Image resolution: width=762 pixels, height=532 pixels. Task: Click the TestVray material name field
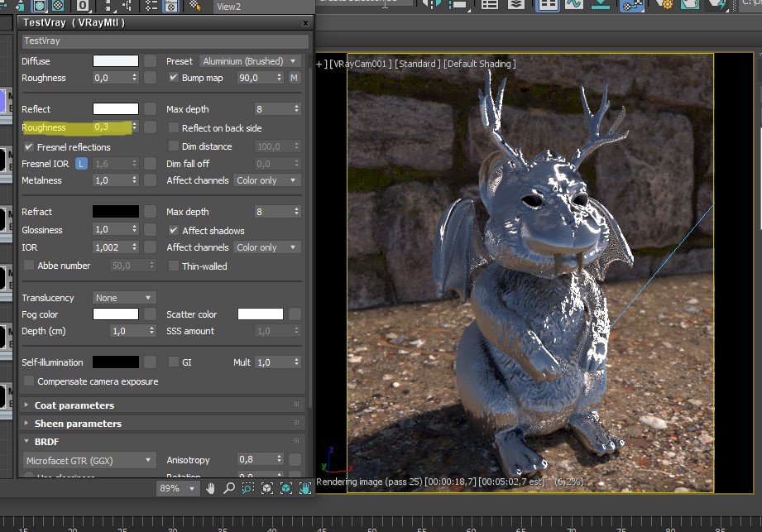[x=165, y=41]
